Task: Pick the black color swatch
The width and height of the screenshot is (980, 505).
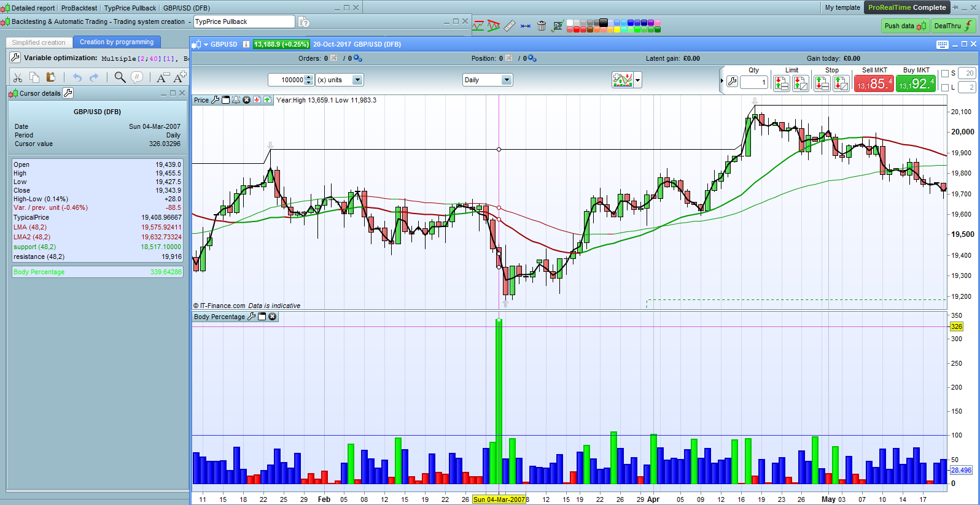Action: [x=604, y=23]
